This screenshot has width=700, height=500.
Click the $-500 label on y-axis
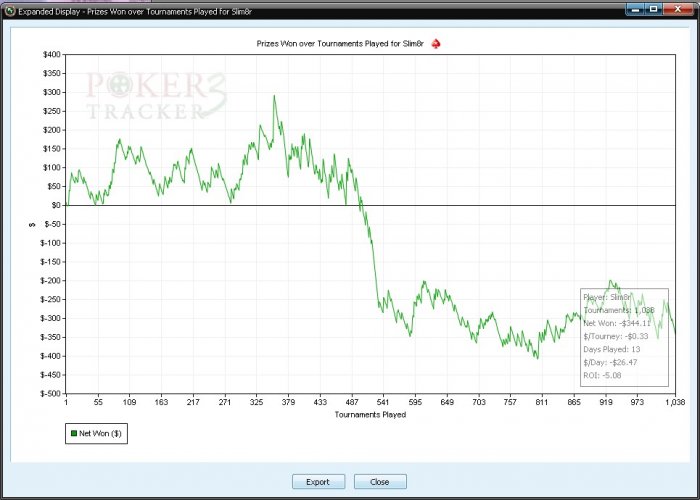[x=50, y=394]
